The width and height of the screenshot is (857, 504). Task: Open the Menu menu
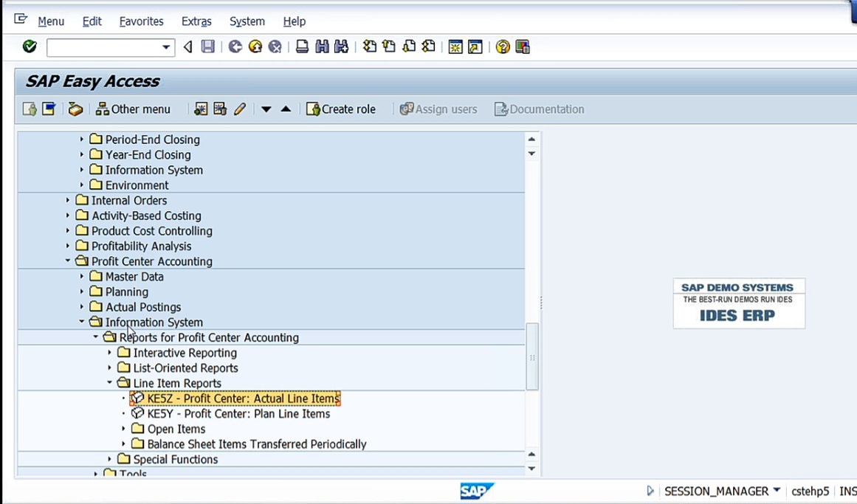point(51,21)
